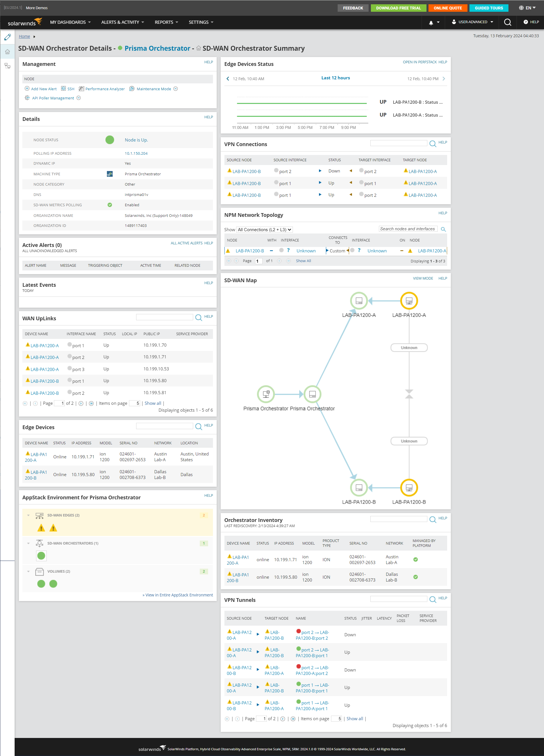Click the VPN Tunnels next page arrow
Image resolution: width=544 pixels, height=756 pixels.
pyautogui.click(x=283, y=719)
